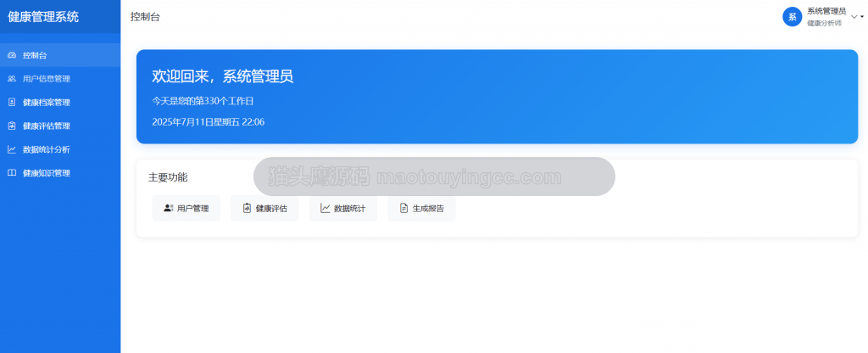The image size is (868, 353).
Task: Open 健康知识管理 in the sidebar
Action: pyautogui.click(x=60, y=173)
